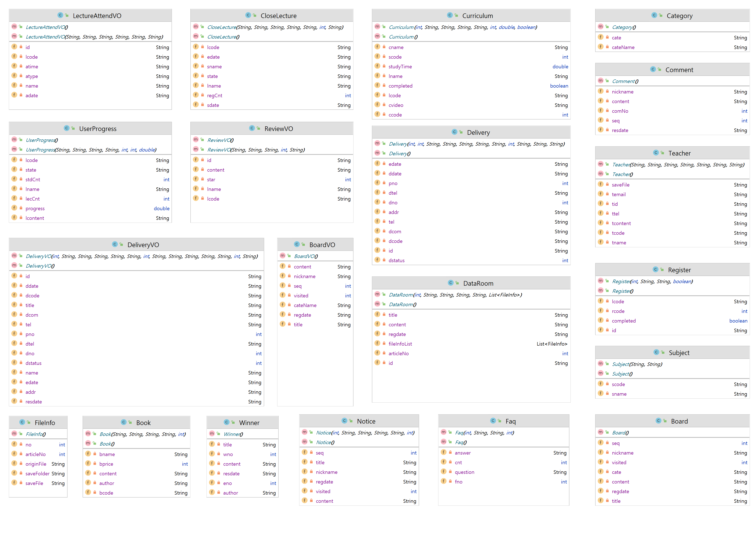Click the field icon next to nickname in Comment
This screenshot has width=756, height=547.
pyautogui.click(x=600, y=92)
